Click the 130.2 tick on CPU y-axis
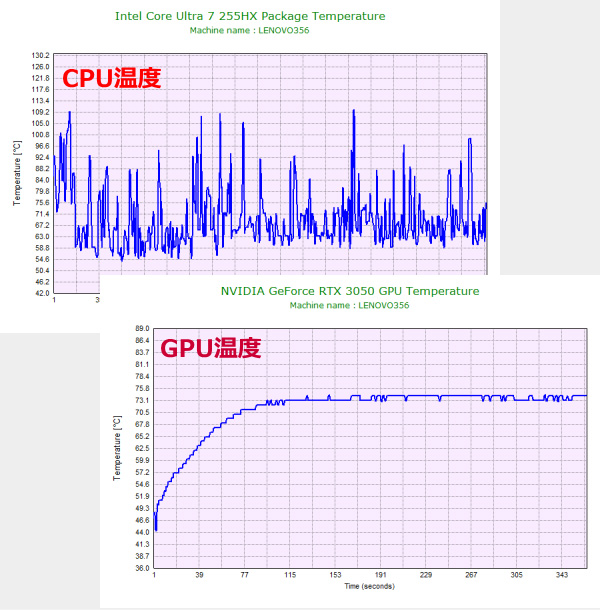Screen dimensions: 600x610 coord(40,56)
